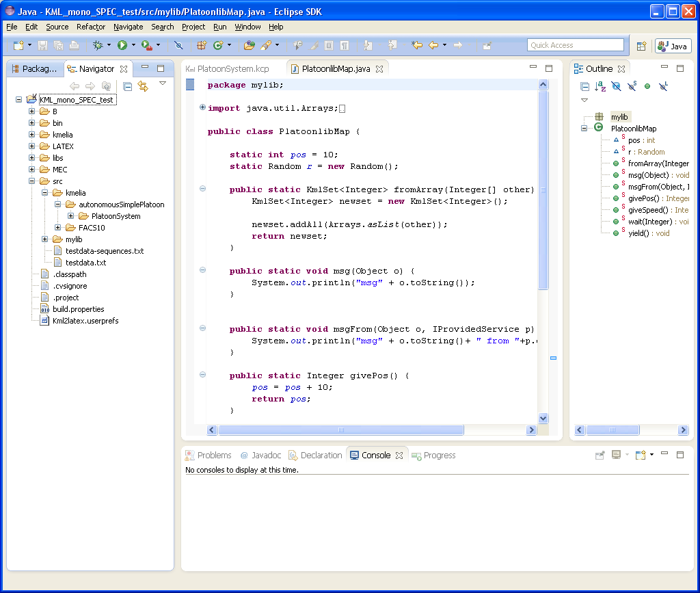Click the Open Console icon
This screenshot has height=593, width=700.
click(641, 455)
